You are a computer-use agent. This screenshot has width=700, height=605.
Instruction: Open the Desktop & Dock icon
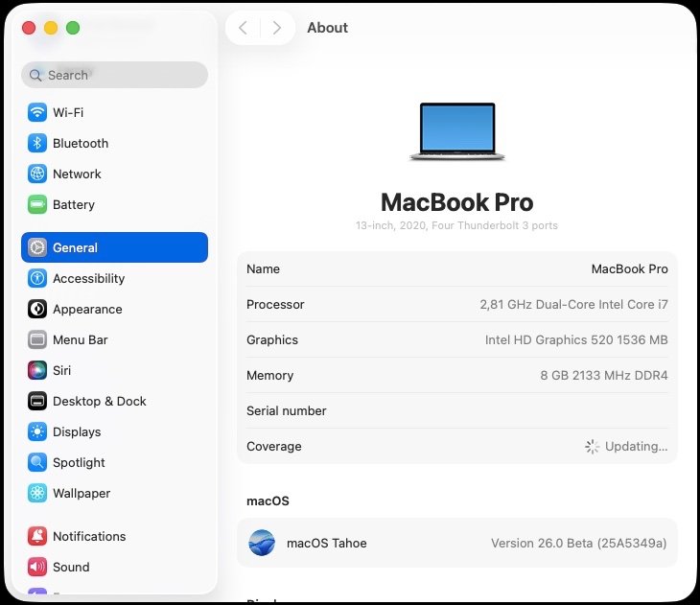click(37, 401)
